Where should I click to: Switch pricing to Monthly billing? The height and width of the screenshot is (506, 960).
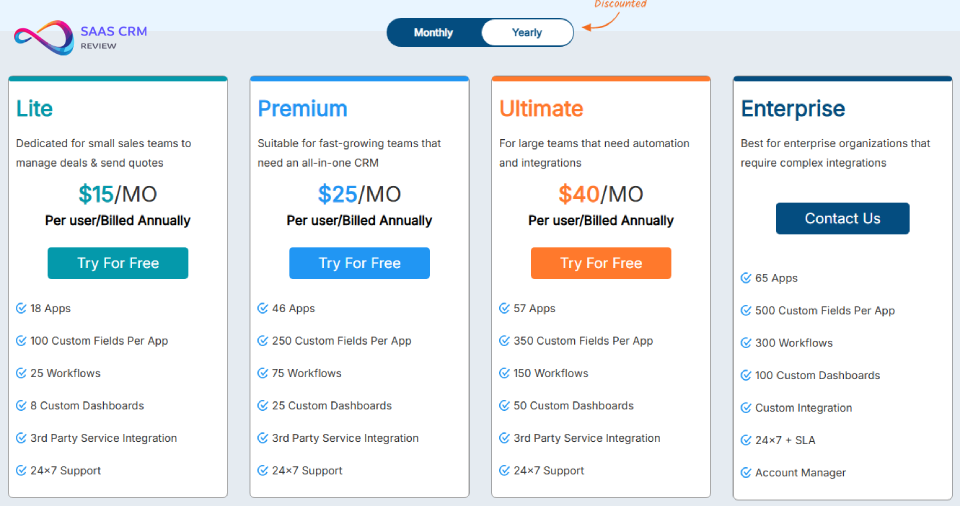tap(433, 33)
